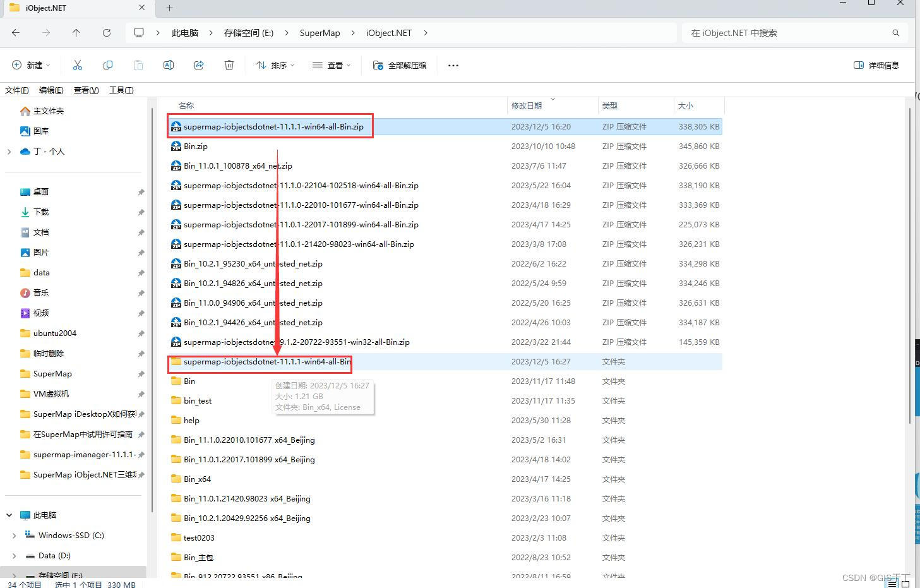920x588 pixels.
Task: Open ubuntu2004 folder in sidebar
Action: point(54,333)
